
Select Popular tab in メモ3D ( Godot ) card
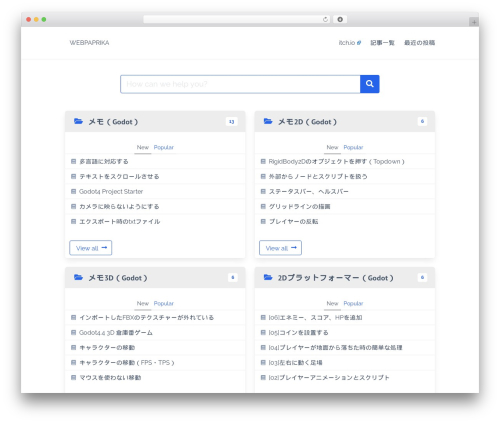(164, 303)
